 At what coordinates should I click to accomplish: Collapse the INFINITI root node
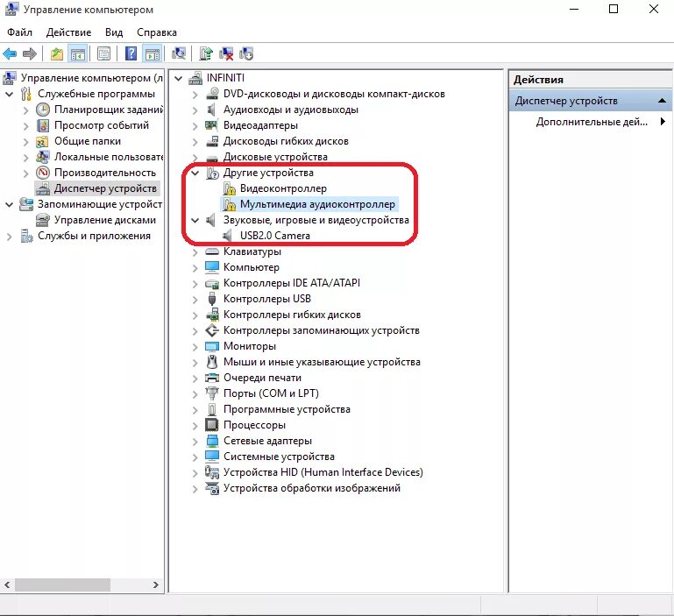pos(179,78)
